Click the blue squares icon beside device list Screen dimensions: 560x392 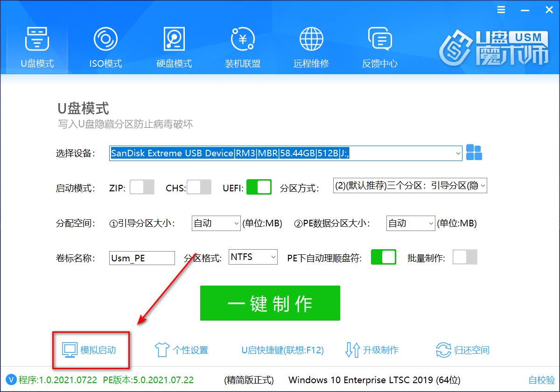tap(474, 153)
